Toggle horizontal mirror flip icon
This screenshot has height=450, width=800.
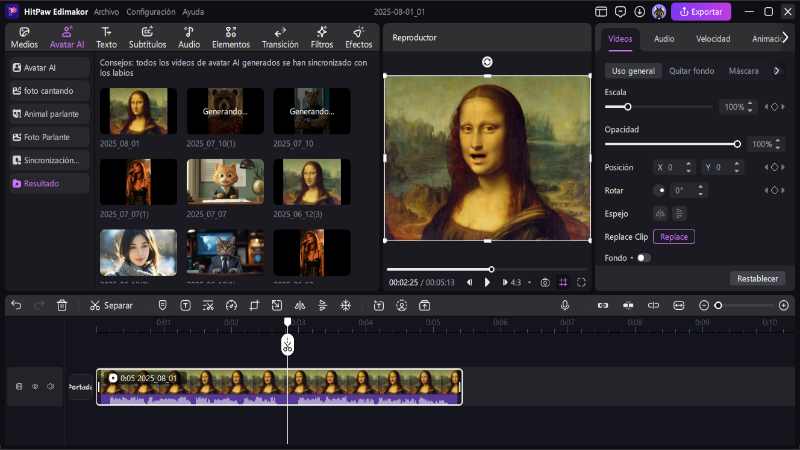[660, 213]
